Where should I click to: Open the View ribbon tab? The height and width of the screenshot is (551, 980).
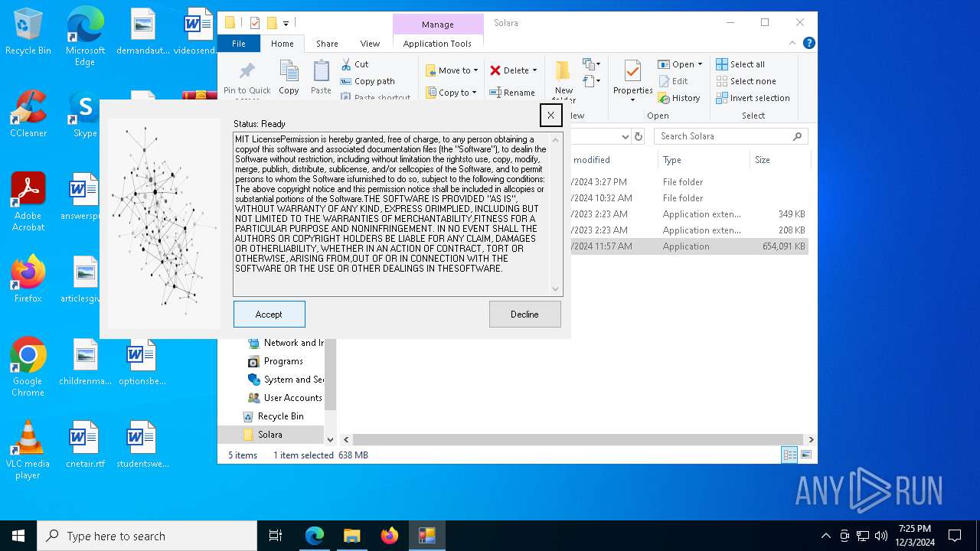370,44
